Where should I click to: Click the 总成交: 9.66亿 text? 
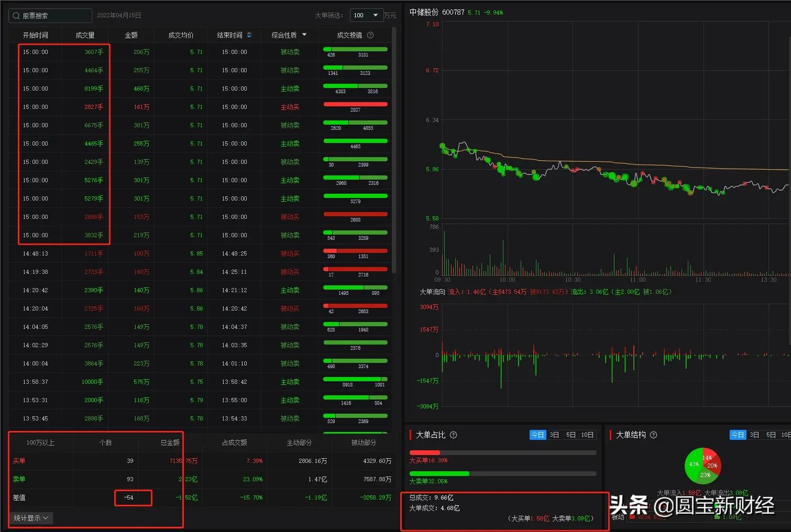pyautogui.click(x=431, y=497)
